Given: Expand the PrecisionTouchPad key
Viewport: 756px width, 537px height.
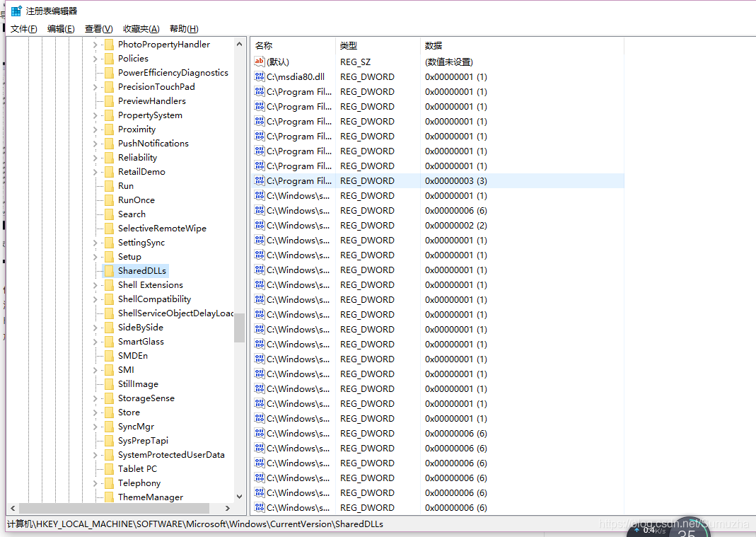Looking at the screenshot, I should pyautogui.click(x=95, y=87).
